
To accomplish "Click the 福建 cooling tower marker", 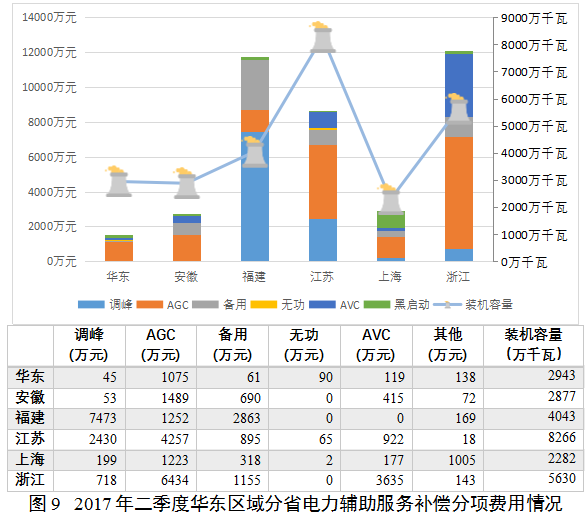I will pyautogui.click(x=255, y=152).
